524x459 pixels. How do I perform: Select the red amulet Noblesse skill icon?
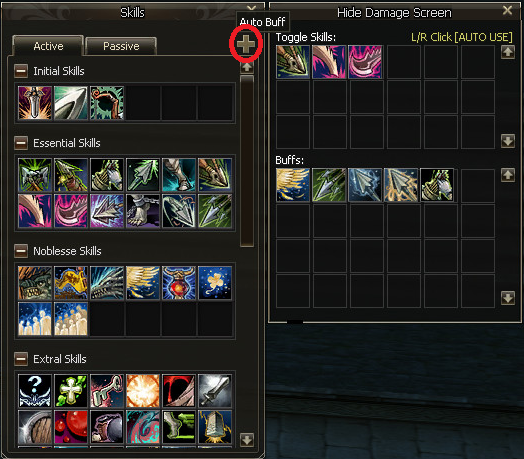tap(179, 283)
